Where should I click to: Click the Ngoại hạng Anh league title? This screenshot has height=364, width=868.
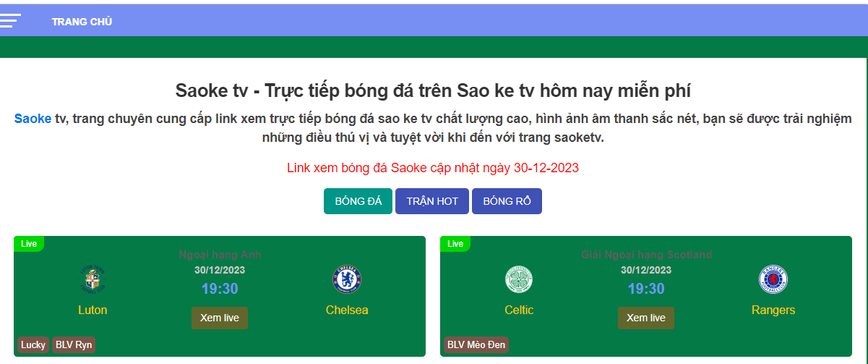coord(220,255)
